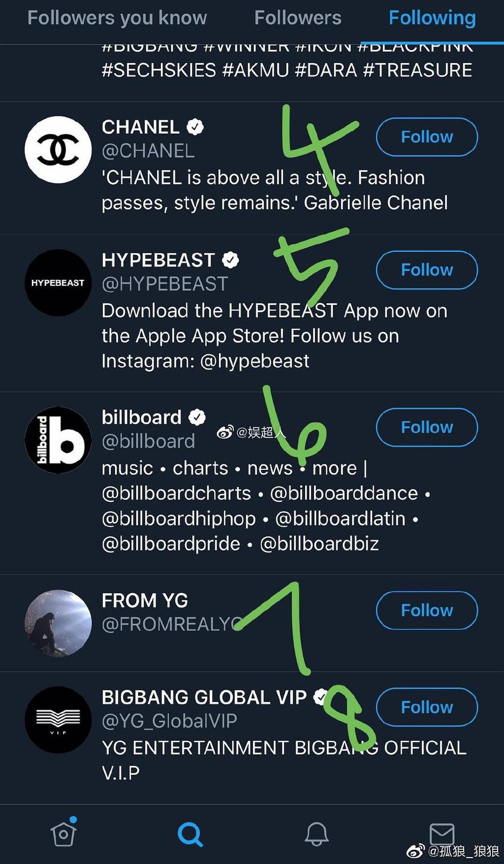Viewport: 504px width, 864px height.
Task: Follow BIGBANG GLOBAL VIP account
Action: point(427,707)
